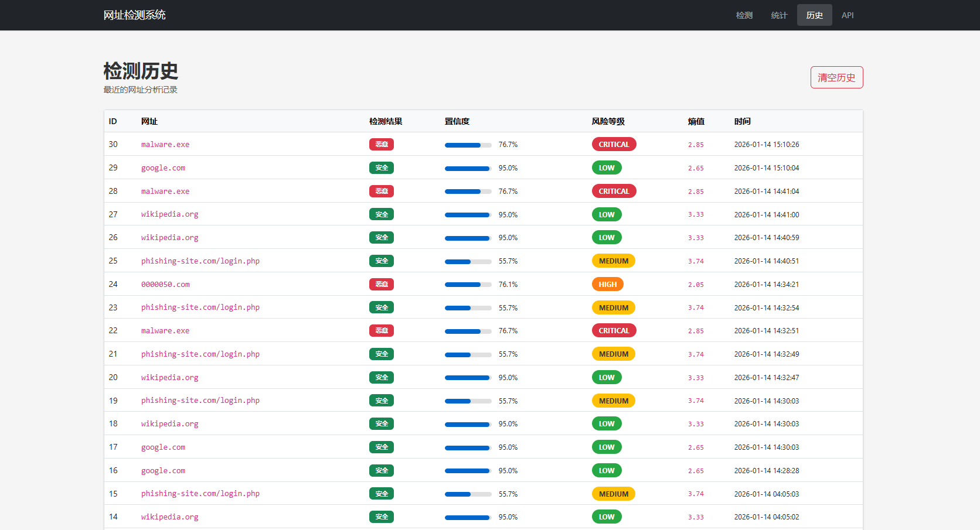Click MEDIUM risk badge in row 19
The image size is (980, 530).
pyautogui.click(x=614, y=401)
